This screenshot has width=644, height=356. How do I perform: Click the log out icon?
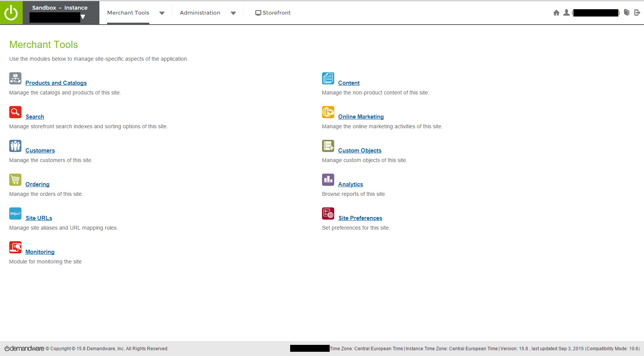click(637, 13)
